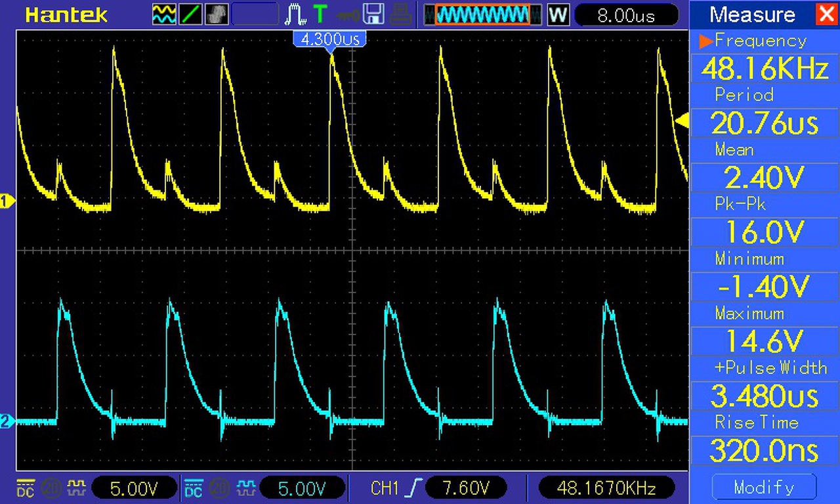Click the 20.76us period value
840x504 pixels.
coord(765,123)
